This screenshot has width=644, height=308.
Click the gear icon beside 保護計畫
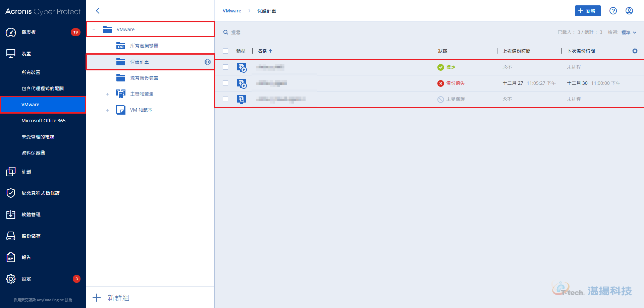point(208,62)
